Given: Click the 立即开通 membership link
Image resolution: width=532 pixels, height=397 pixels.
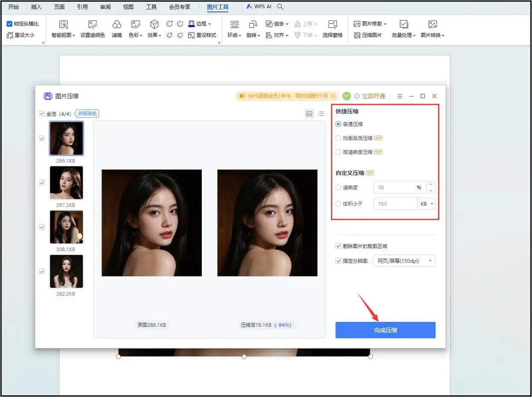Looking at the screenshot, I should coord(374,96).
